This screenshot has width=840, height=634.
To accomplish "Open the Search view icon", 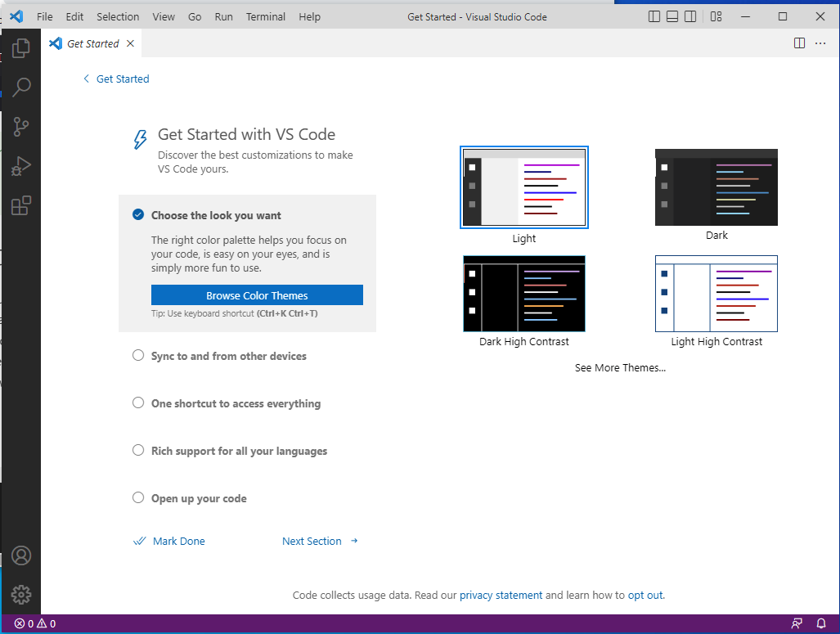I will 21,87.
